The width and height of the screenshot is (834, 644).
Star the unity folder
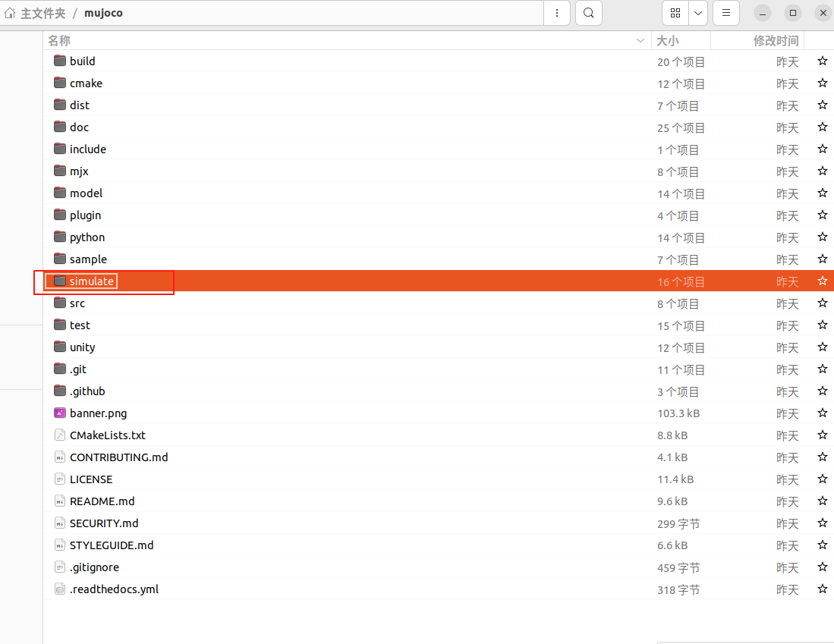pos(823,347)
